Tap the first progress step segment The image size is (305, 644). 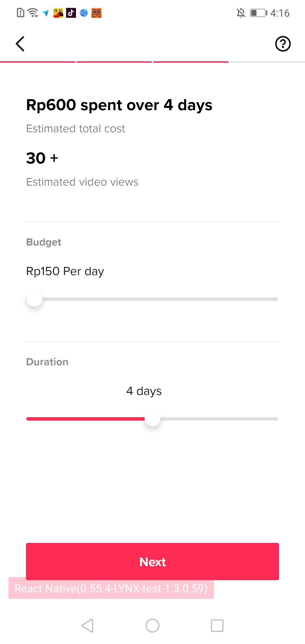[38, 62]
